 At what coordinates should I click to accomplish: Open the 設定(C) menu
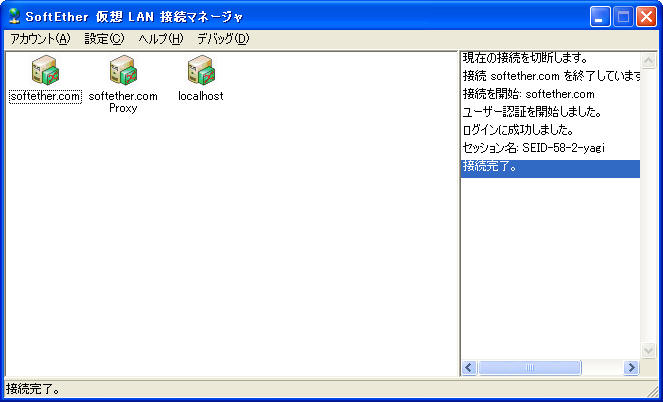[104, 39]
